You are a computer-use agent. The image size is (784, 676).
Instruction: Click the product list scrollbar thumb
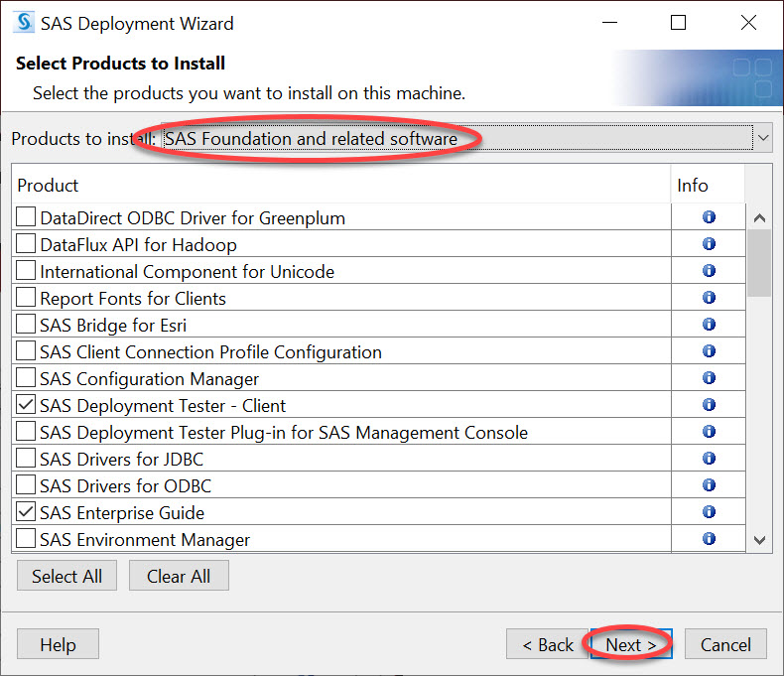point(759,263)
